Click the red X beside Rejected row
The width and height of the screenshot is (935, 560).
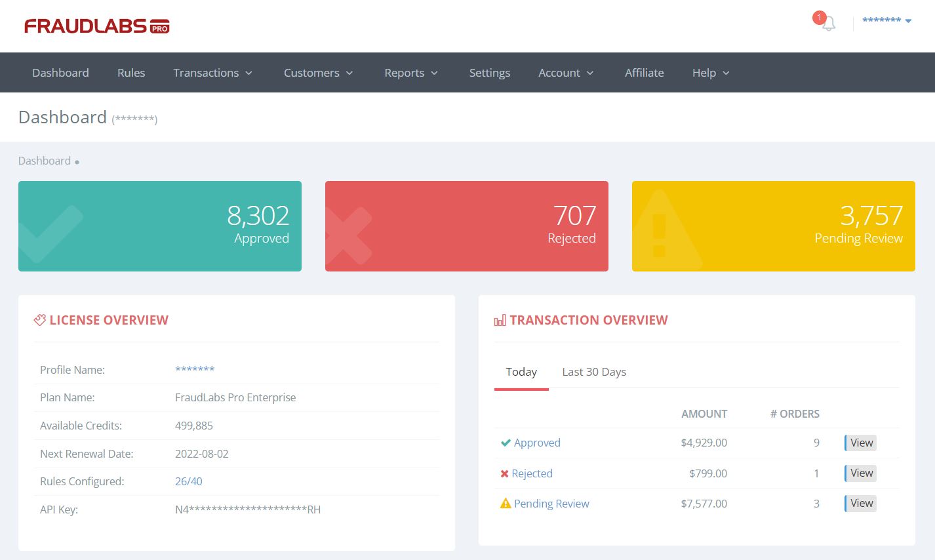pyautogui.click(x=505, y=473)
